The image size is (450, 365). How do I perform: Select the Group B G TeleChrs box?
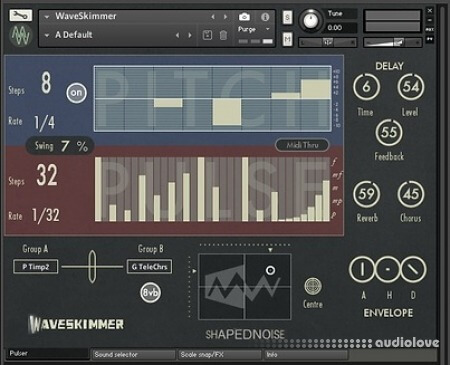click(149, 267)
